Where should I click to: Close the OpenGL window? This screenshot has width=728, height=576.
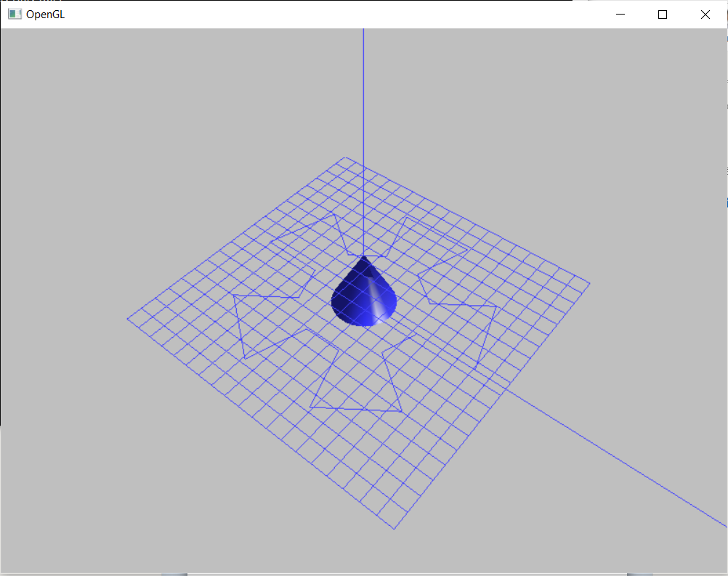pyautogui.click(x=704, y=14)
